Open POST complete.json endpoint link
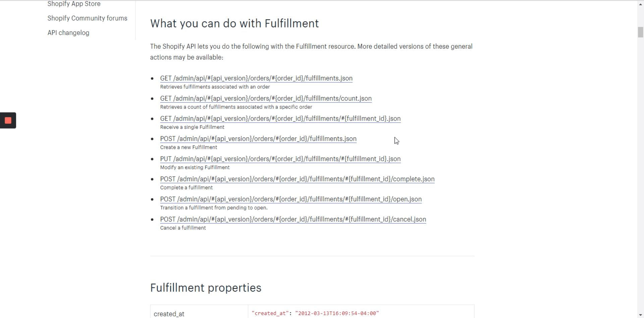644x318 pixels. [x=297, y=179]
